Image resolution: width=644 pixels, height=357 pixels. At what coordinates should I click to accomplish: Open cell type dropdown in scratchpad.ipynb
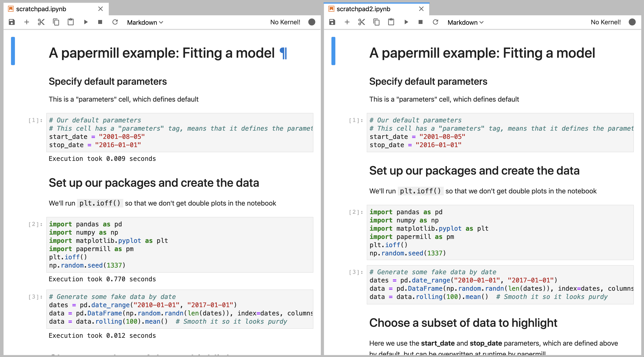pos(145,23)
